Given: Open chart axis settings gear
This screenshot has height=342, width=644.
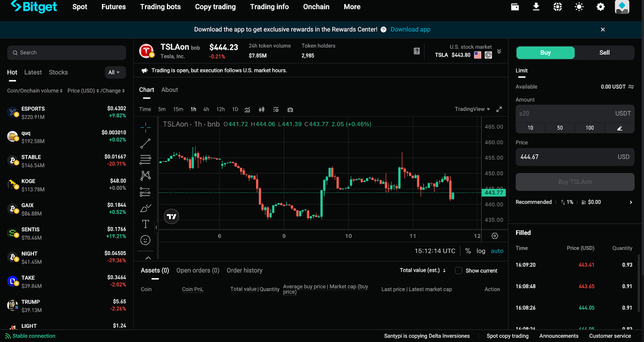Looking at the screenshot, I should (495, 236).
